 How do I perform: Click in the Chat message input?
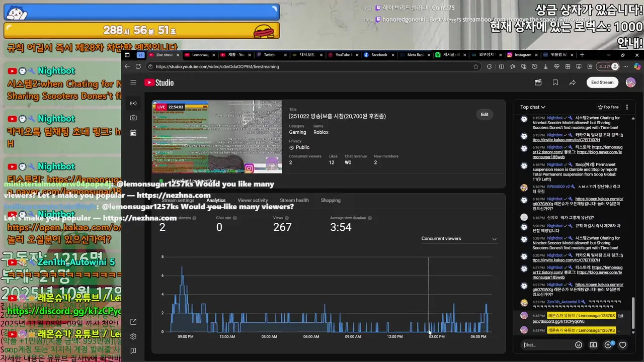click(x=546, y=345)
